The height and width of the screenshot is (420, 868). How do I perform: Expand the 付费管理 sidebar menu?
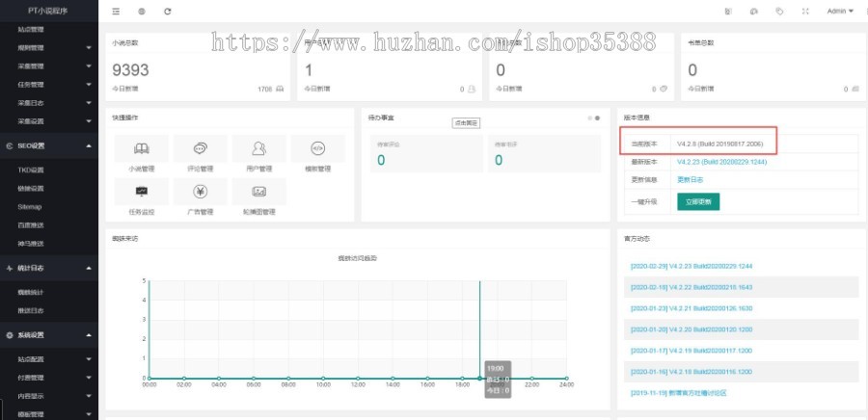[x=89, y=378]
